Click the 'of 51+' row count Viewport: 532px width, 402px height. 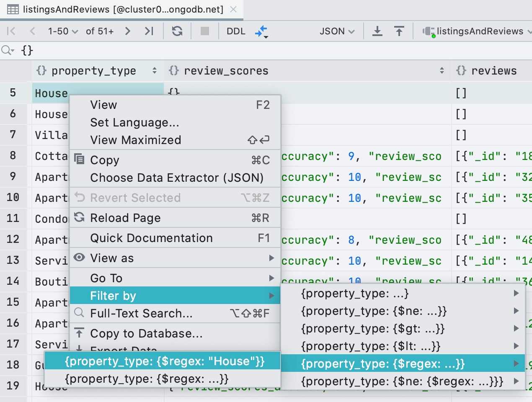(x=100, y=31)
